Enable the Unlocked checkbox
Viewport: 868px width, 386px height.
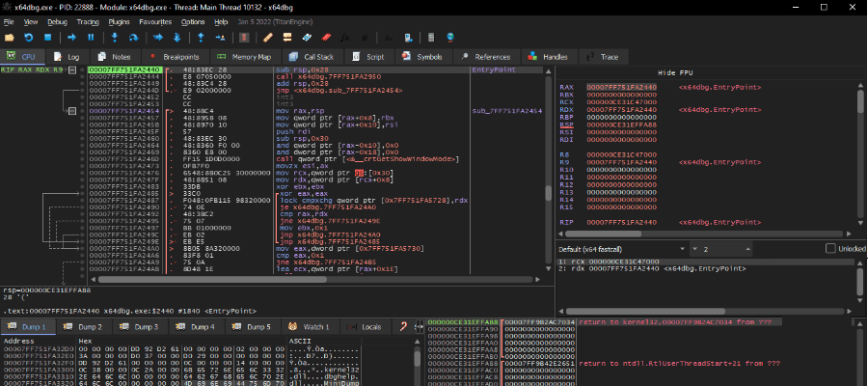click(830, 249)
